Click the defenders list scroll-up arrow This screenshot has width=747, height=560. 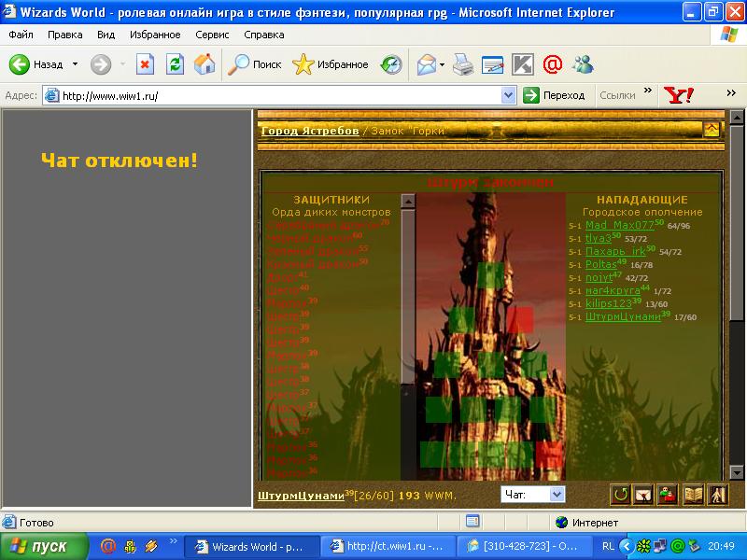pos(408,201)
